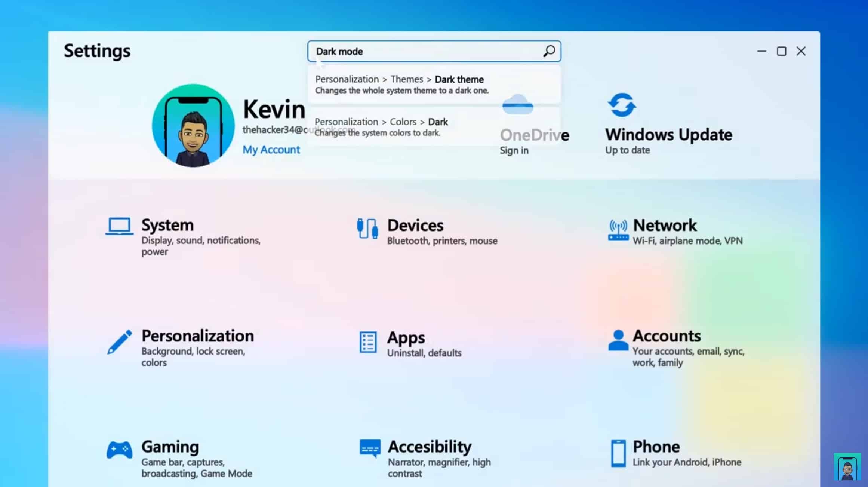The height and width of the screenshot is (487, 868).
Task: Open the Phone category title
Action: pyautogui.click(x=656, y=447)
